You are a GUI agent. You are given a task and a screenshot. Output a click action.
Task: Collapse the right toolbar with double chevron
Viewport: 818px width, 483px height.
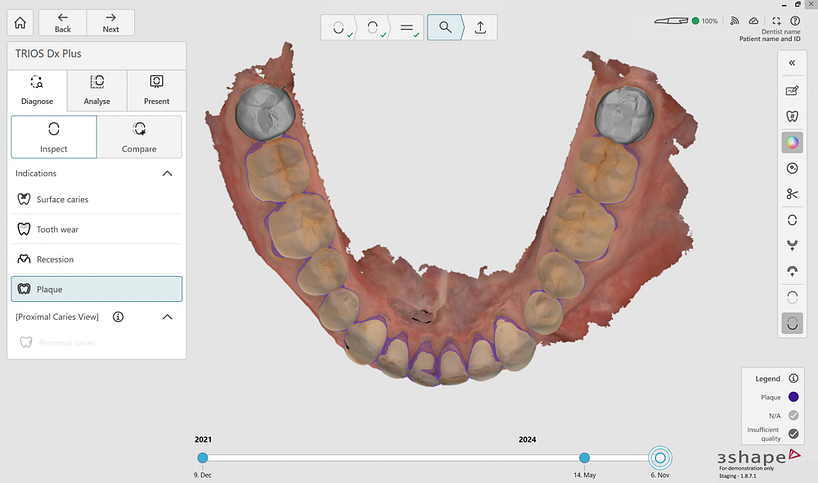tap(792, 62)
